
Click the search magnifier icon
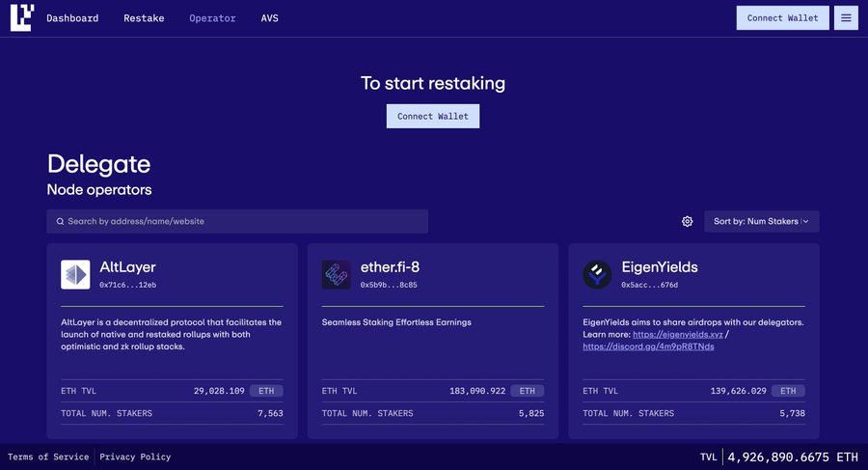60,221
